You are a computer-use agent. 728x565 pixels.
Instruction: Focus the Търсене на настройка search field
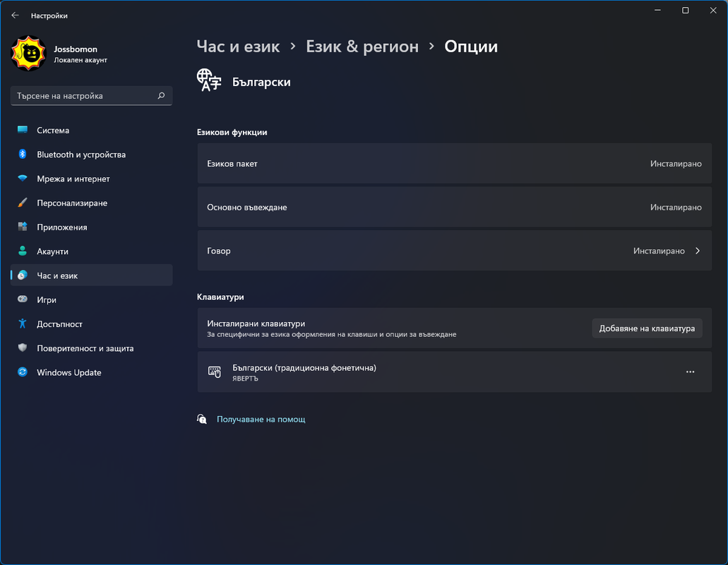(x=91, y=95)
